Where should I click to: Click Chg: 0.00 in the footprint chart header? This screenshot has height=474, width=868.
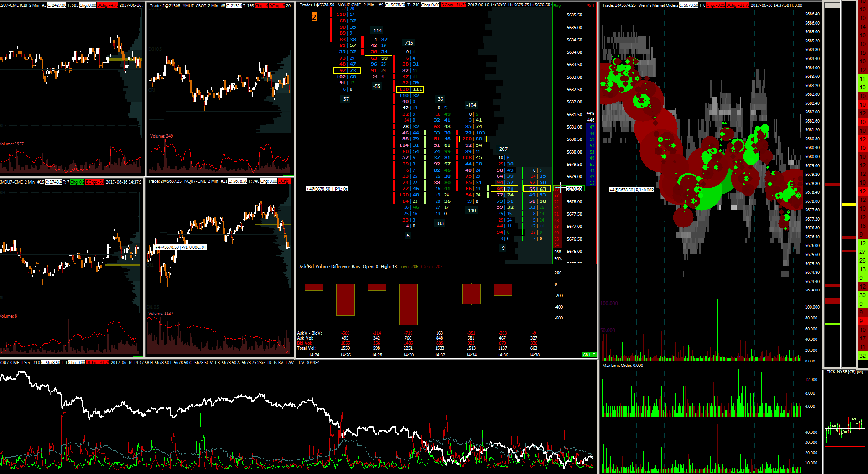click(x=430, y=5)
